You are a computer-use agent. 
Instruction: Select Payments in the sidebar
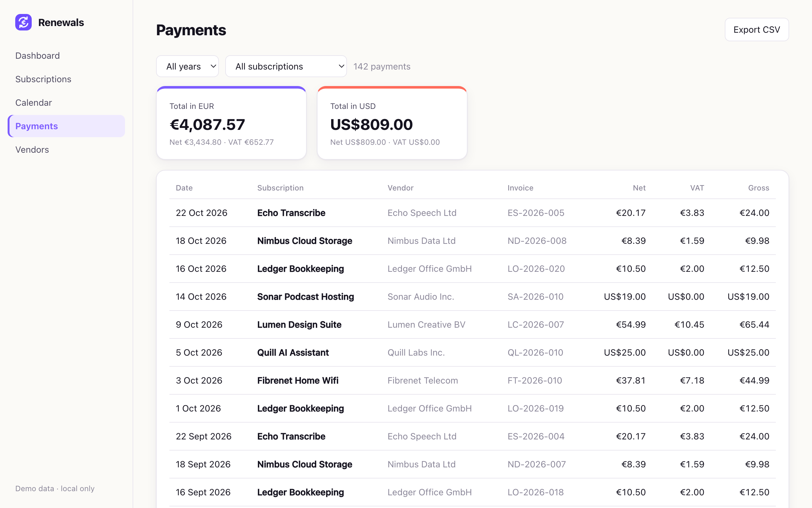pyautogui.click(x=66, y=126)
